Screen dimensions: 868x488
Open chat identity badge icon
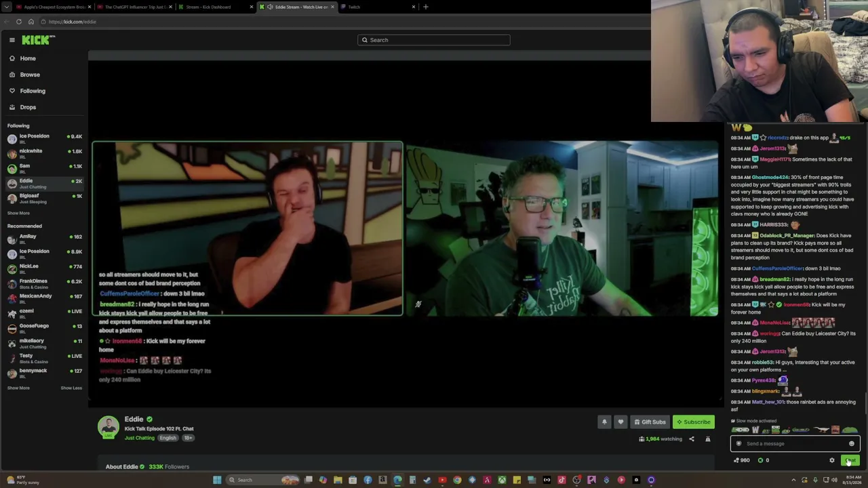click(738, 444)
